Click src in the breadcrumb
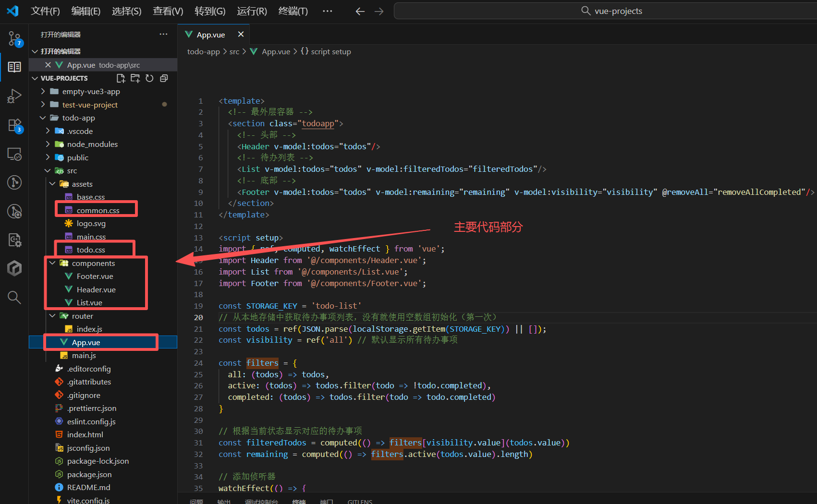 point(234,51)
